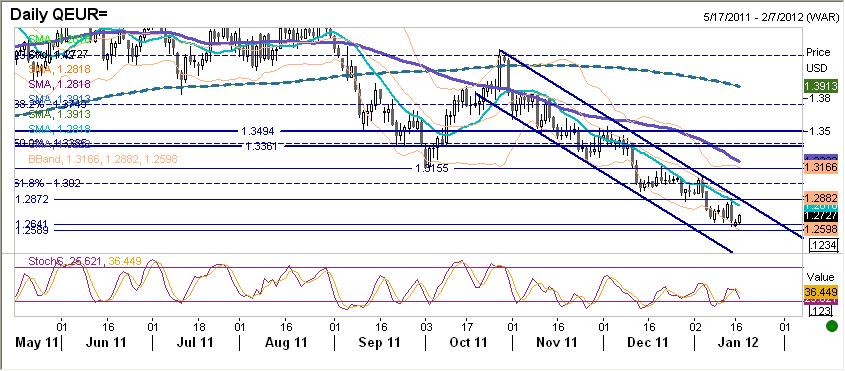The width and height of the screenshot is (845, 371).
Task: Click the Oct 11 month label
Action: coord(467,343)
